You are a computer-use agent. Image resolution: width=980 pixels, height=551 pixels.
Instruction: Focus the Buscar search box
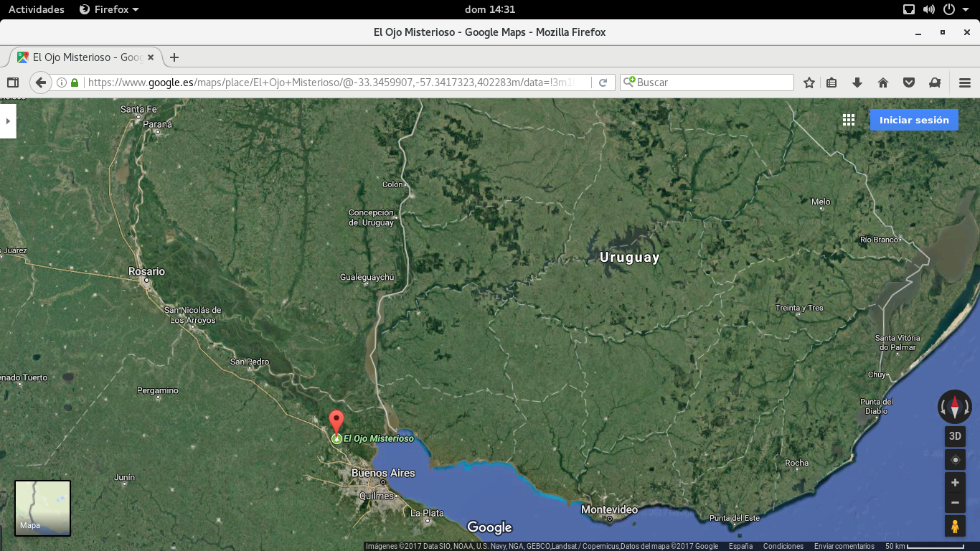[x=707, y=83]
